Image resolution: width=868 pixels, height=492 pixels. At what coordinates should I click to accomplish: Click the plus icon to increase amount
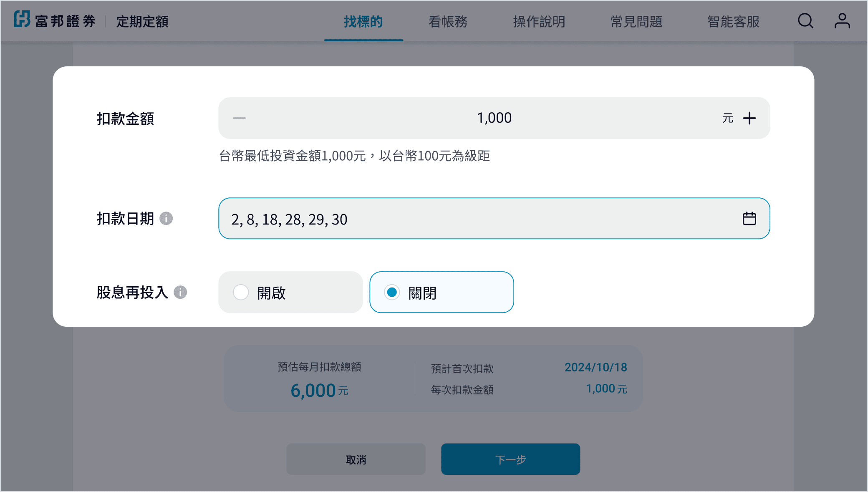tap(749, 118)
